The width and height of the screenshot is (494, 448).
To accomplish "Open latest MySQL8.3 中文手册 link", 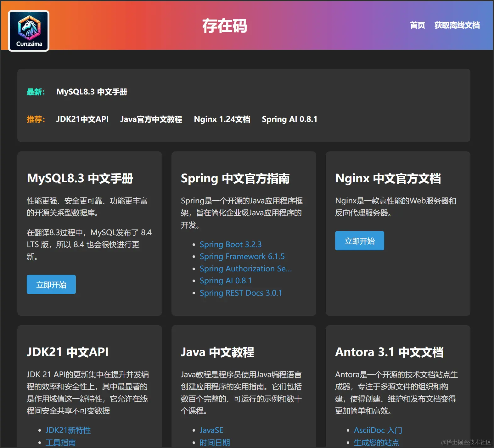I will click(92, 92).
